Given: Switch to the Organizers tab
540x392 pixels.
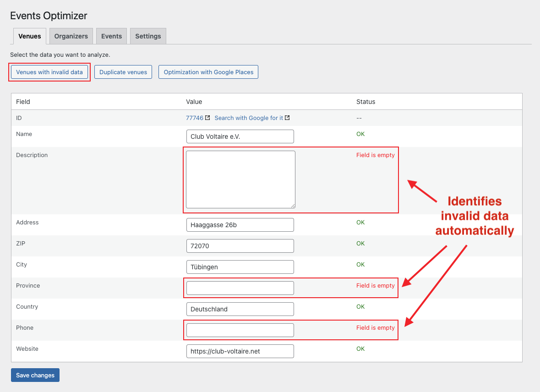Looking at the screenshot, I should 71,36.
